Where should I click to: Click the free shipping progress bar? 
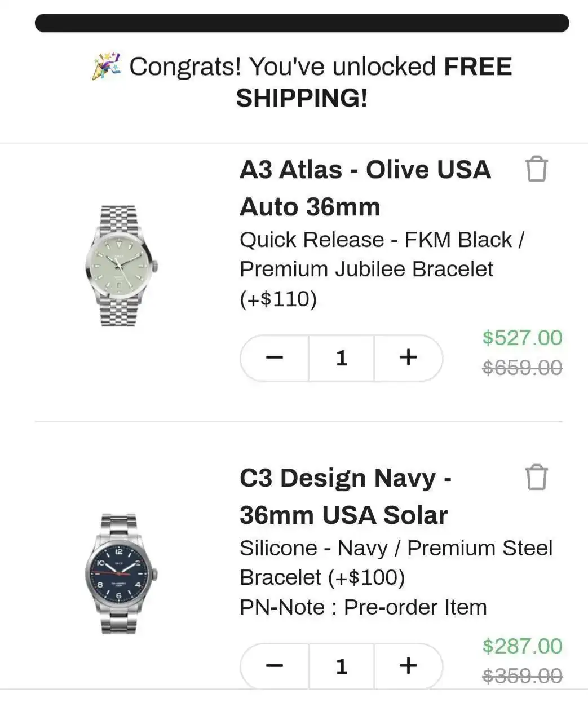click(302, 23)
